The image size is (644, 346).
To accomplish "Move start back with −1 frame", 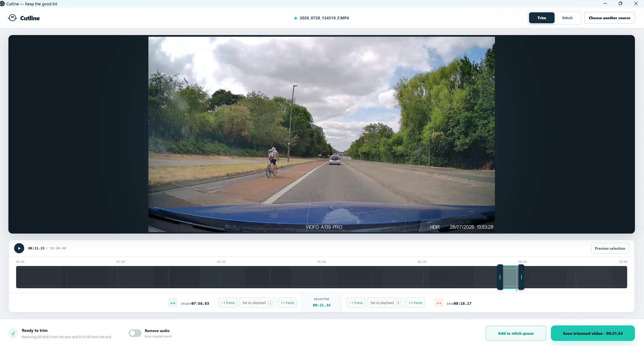I will (x=228, y=302).
